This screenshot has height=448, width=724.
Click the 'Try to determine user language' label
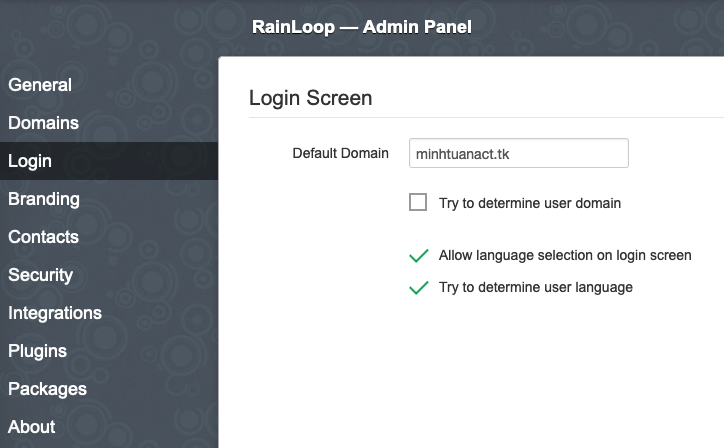tap(536, 288)
